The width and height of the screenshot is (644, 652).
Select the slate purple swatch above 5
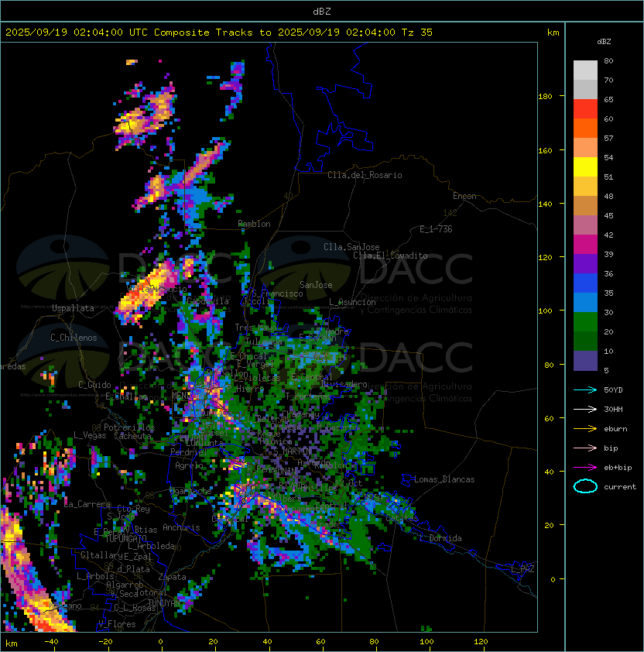tap(585, 361)
